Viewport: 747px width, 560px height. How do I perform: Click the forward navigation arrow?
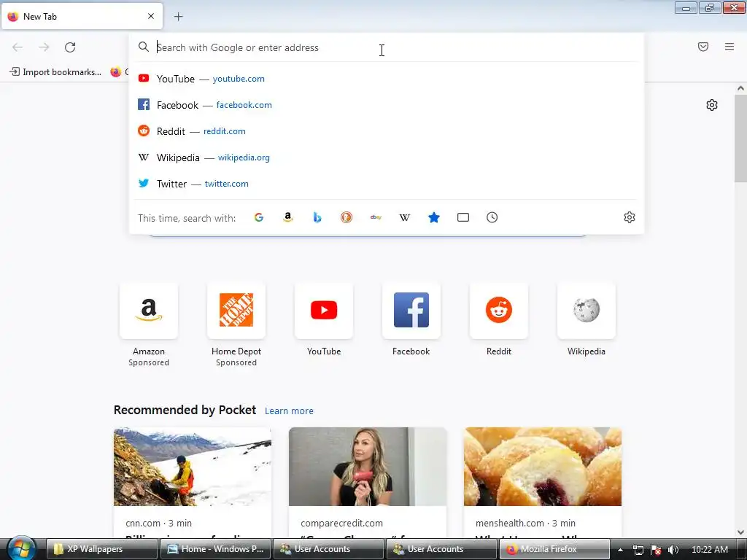point(44,47)
